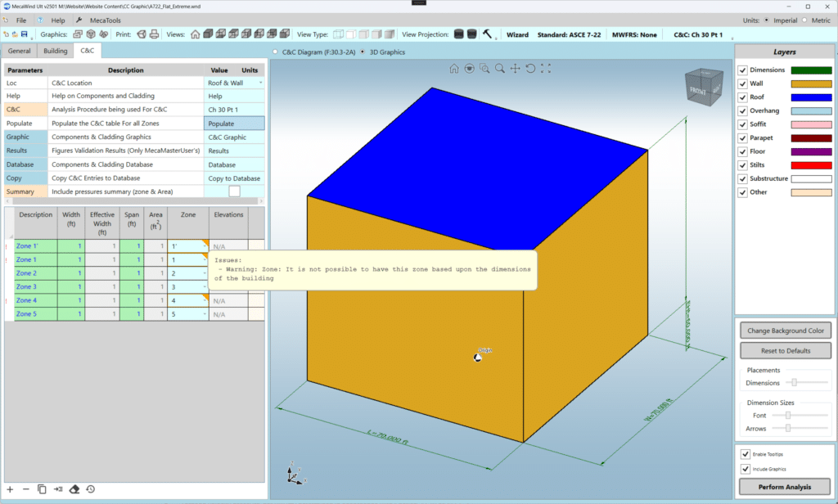Screen dimensions: 838x504
Task: Toggle the Parapet layer checkbox
Action: pos(742,138)
